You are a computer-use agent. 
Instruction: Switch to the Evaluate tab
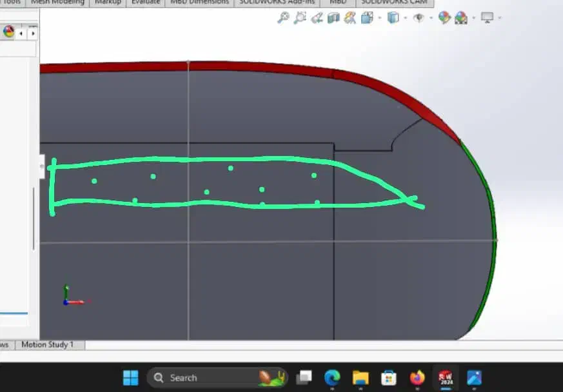tap(145, 2)
